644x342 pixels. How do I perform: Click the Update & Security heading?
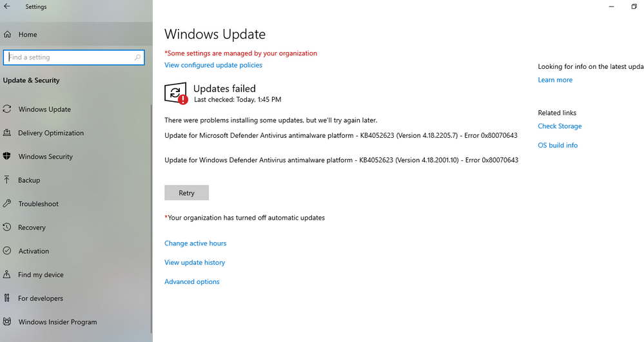click(x=31, y=81)
